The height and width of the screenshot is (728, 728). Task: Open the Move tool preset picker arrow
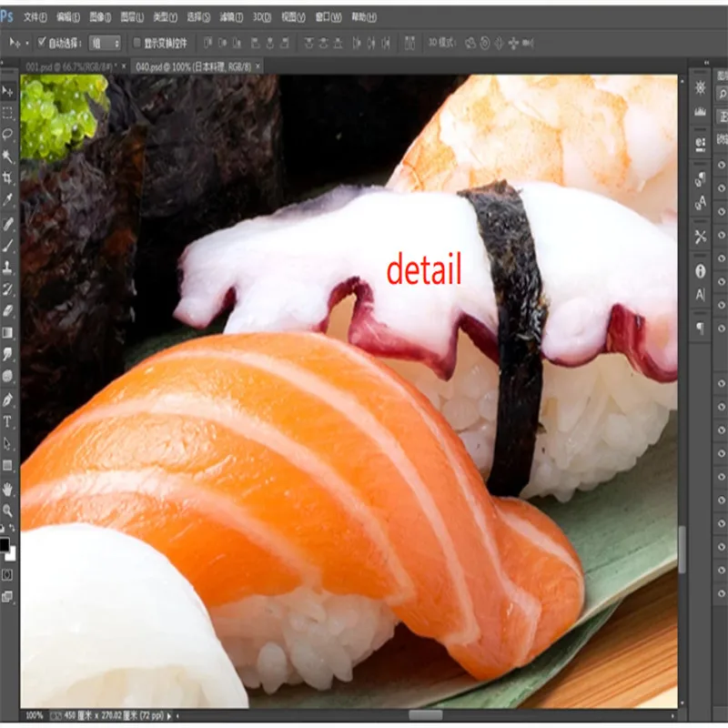click(27, 43)
